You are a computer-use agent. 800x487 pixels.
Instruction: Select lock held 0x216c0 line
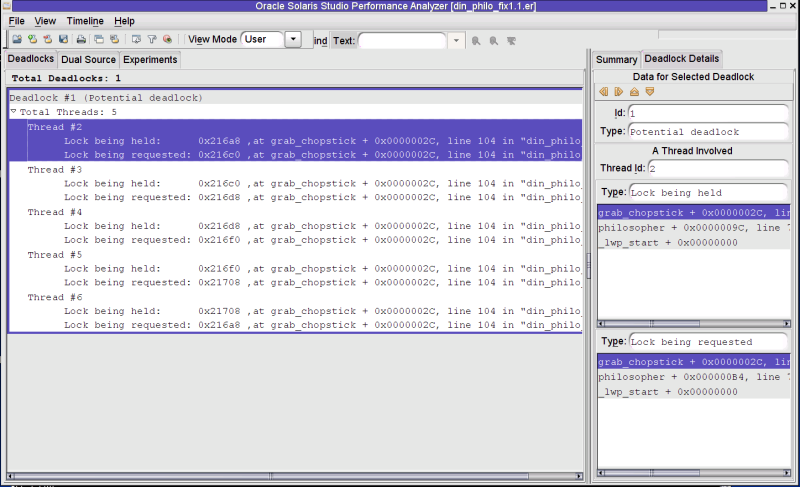323,184
